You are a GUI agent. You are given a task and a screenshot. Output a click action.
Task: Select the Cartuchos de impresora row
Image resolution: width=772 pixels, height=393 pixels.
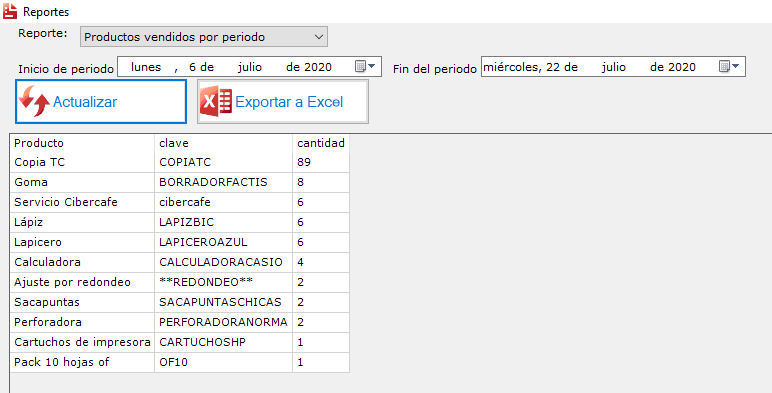[x=179, y=342]
